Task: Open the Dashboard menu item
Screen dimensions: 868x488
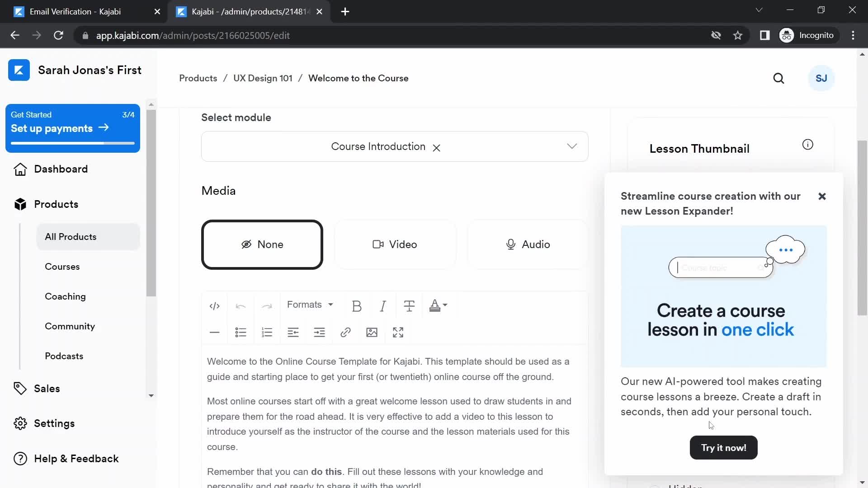Action: [x=61, y=169]
